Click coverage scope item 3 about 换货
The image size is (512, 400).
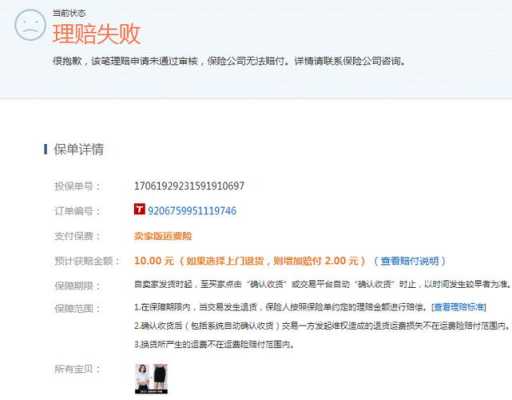click(x=214, y=344)
